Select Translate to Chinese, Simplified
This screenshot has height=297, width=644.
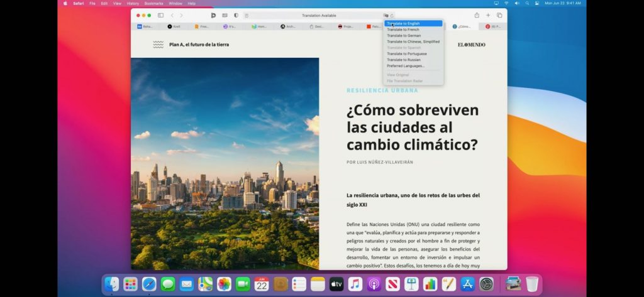(x=413, y=41)
